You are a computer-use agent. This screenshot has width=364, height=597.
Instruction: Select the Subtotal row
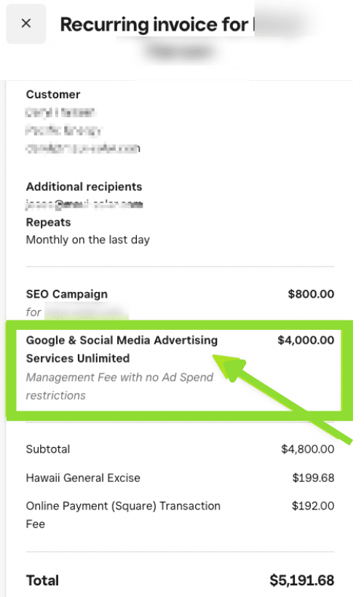[180, 449]
